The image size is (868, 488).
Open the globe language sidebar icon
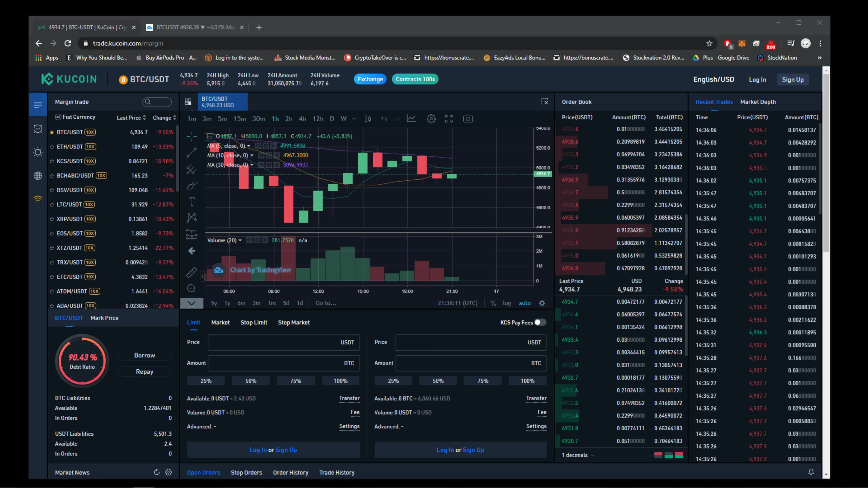(x=38, y=176)
